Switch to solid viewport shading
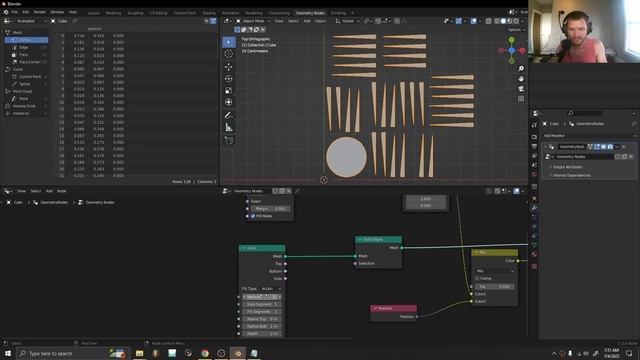 pyautogui.click(x=503, y=21)
